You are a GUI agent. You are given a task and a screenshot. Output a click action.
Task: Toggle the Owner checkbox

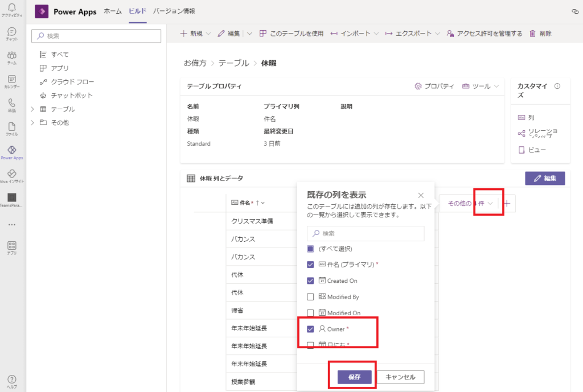coord(310,329)
